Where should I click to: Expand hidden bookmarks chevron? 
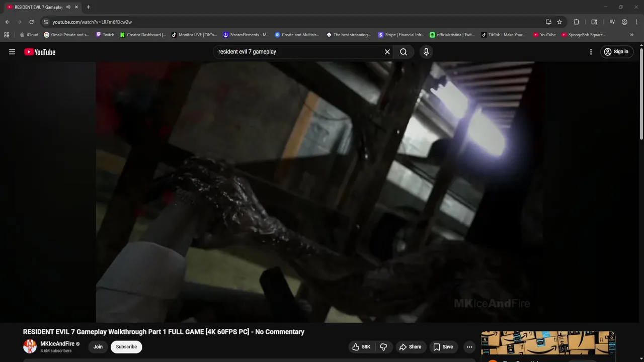tap(632, 35)
